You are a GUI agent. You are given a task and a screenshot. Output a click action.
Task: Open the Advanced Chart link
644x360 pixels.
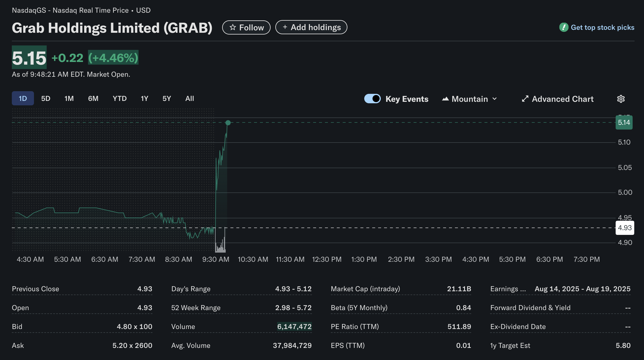(558, 99)
